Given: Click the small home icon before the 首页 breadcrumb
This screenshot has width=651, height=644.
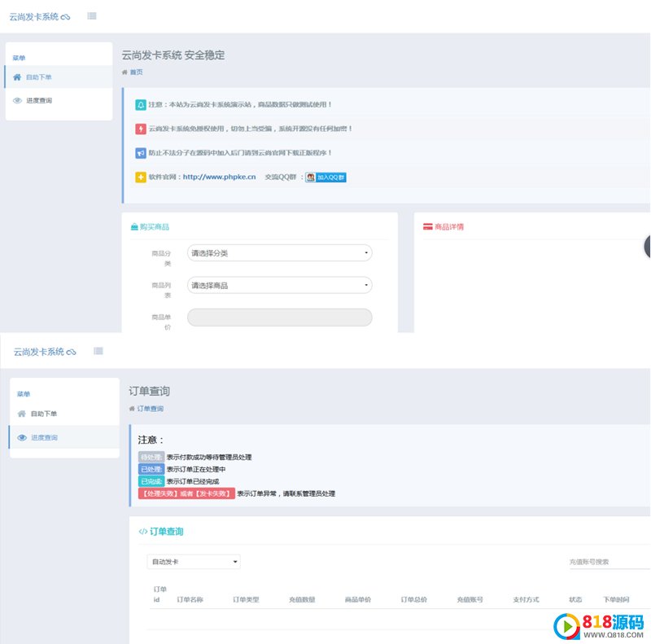Looking at the screenshot, I should 125,72.
